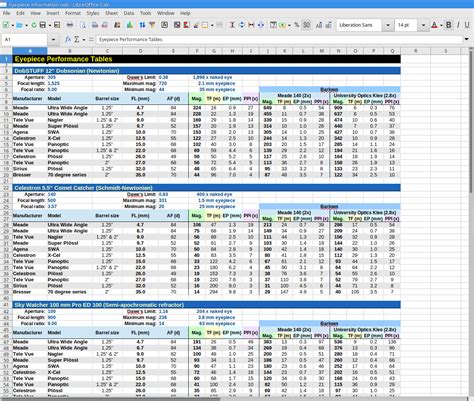The width and height of the screenshot is (474, 401).
Task: Toggle Bold formatting
Action: (x=449, y=25)
